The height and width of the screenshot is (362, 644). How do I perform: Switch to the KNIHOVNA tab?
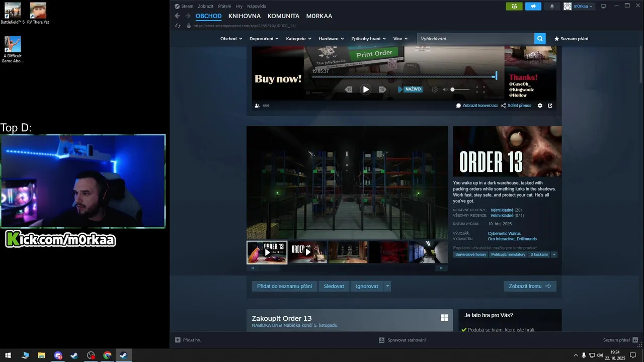245,16
